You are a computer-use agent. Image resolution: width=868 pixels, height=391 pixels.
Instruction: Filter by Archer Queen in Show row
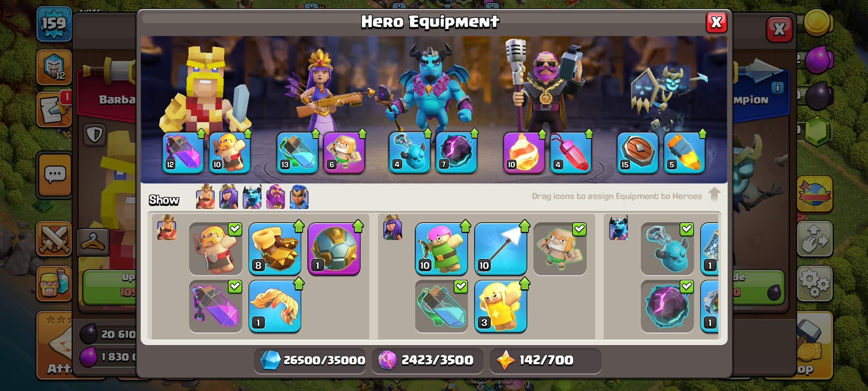click(229, 197)
